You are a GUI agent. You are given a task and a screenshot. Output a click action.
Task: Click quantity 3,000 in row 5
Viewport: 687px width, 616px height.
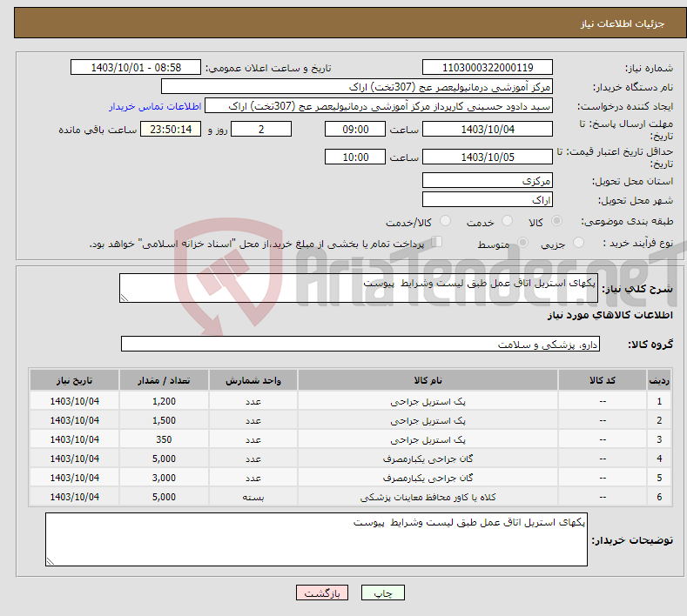coord(164,478)
